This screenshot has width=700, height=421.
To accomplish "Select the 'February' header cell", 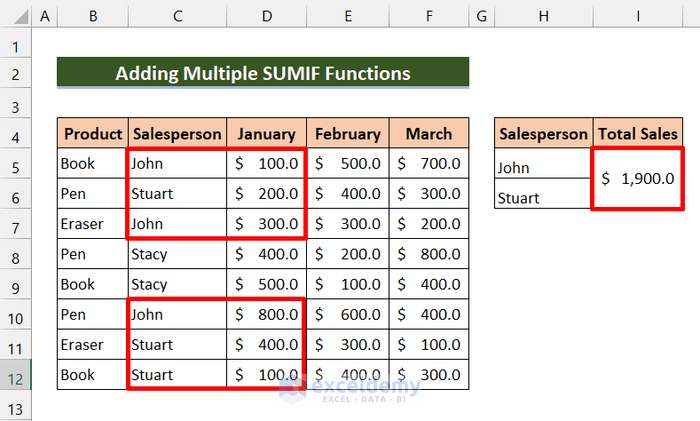I will pyautogui.click(x=348, y=134).
